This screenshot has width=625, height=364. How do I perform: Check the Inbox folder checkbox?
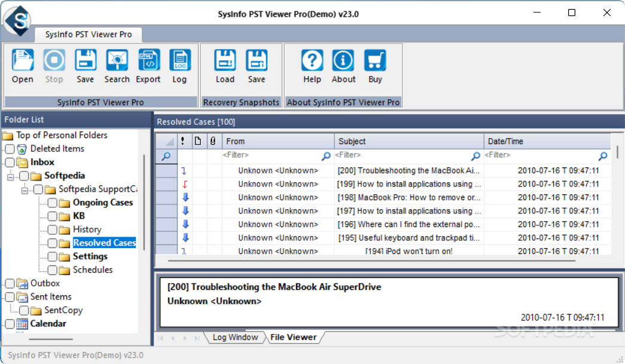[x=10, y=163]
